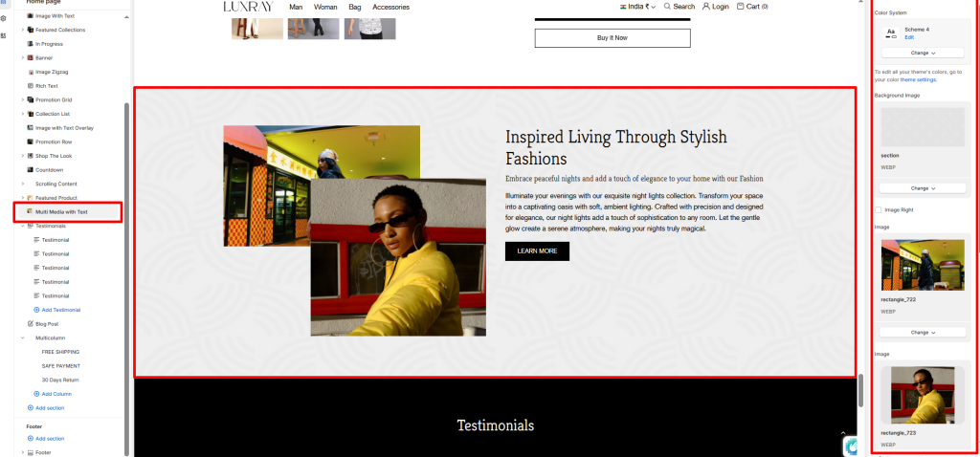
Task: Click the LEARN MORE button
Action: [x=537, y=251]
